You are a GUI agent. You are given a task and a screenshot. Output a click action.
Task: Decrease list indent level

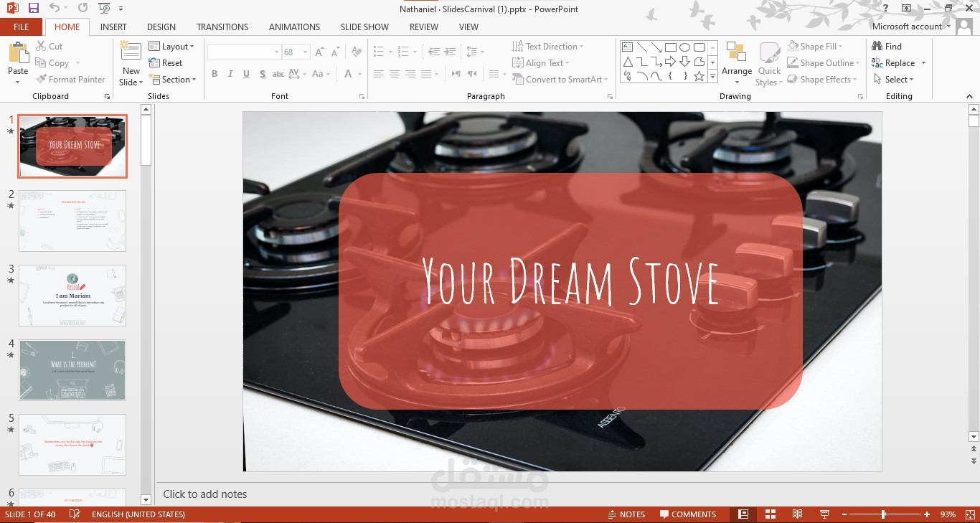[x=434, y=52]
